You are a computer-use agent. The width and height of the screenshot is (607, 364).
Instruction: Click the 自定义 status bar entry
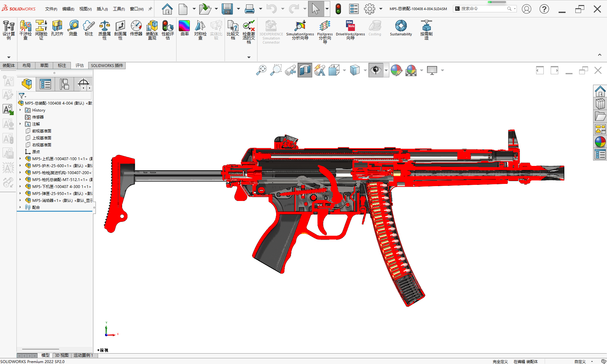pos(580,361)
